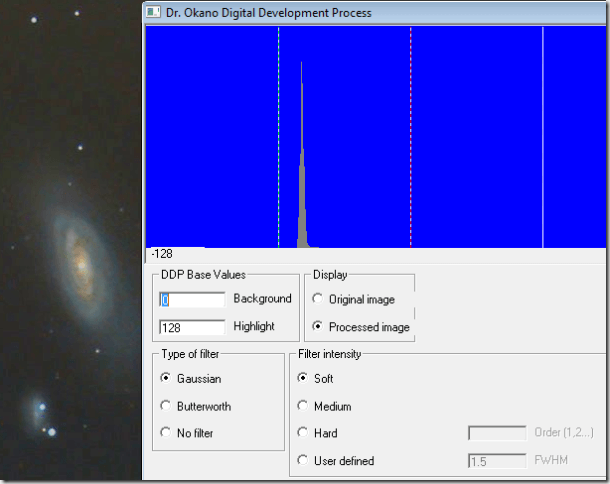Select the No filter option
Image resolution: width=610 pixels, height=484 pixels.
[x=165, y=433]
